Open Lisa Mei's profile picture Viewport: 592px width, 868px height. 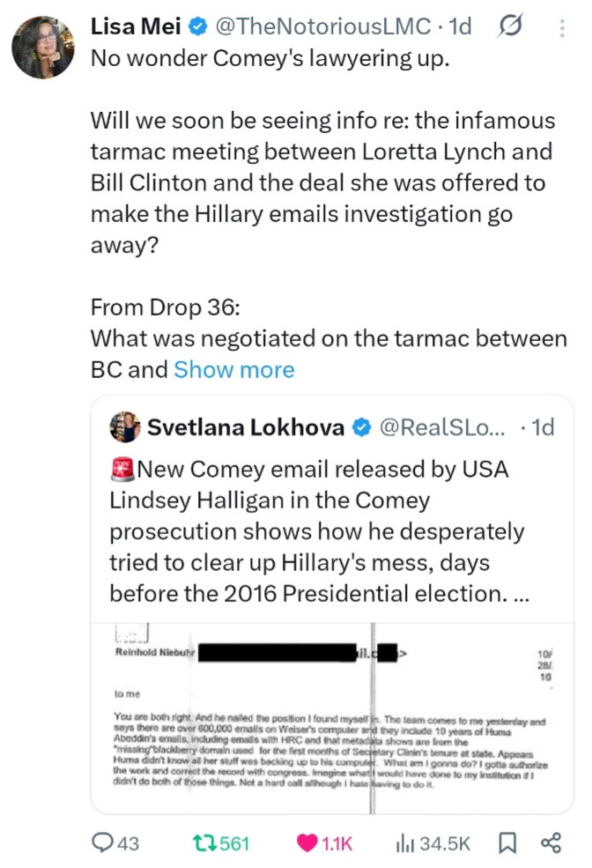click(42, 44)
